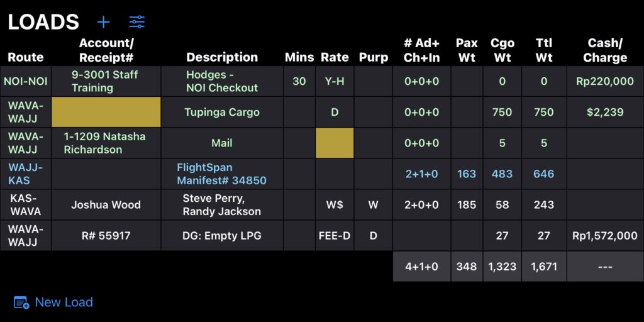This screenshot has height=322, width=644.
Task: Select the highlighted empty Rate cell for Mail
Action: pos(335,143)
